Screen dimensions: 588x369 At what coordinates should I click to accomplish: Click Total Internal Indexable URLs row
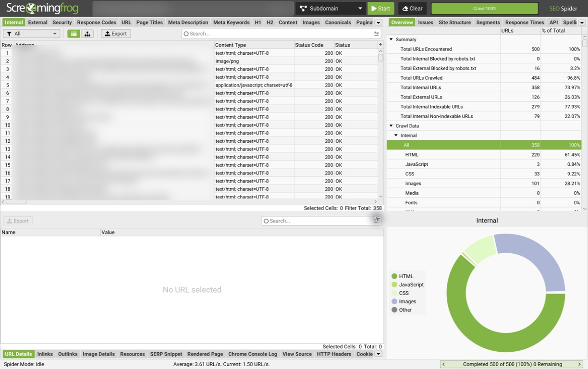click(x=484, y=107)
